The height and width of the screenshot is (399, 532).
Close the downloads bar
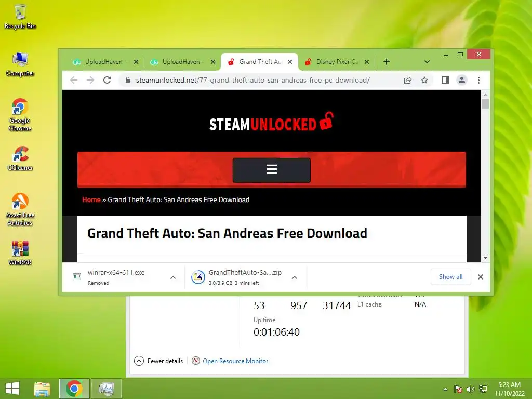point(481,277)
